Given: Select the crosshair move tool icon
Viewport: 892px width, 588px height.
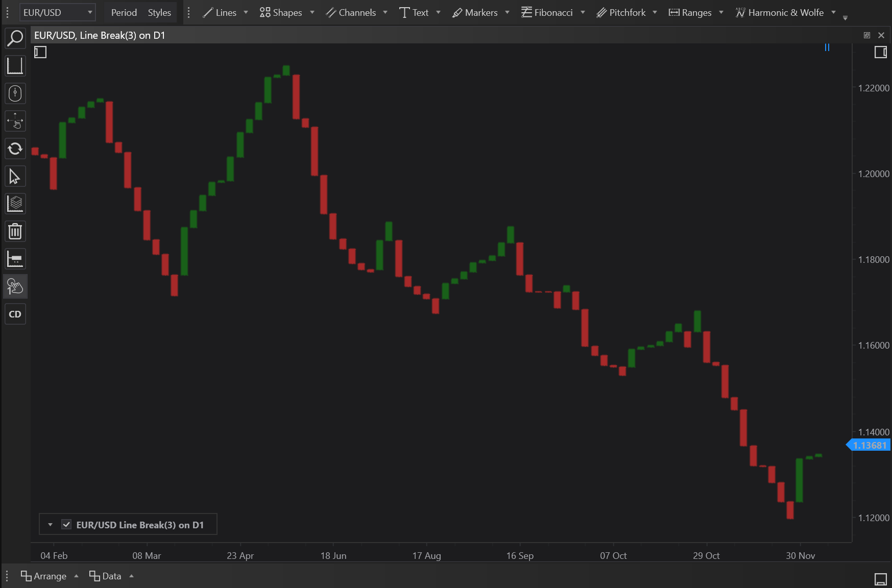Looking at the screenshot, I should tap(15, 121).
